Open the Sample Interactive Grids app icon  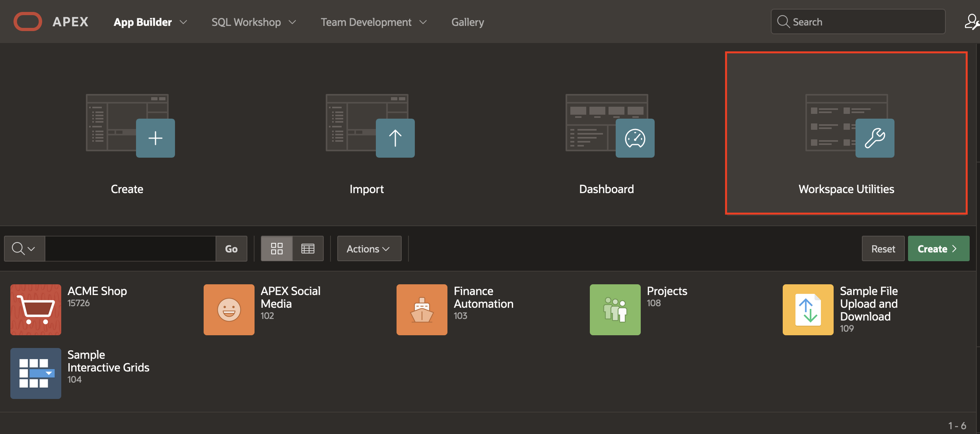tap(36, 373)
